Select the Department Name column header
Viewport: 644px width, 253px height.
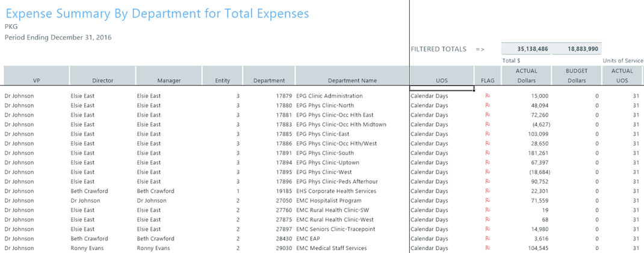pyautogui.click(x=352, y=80)
